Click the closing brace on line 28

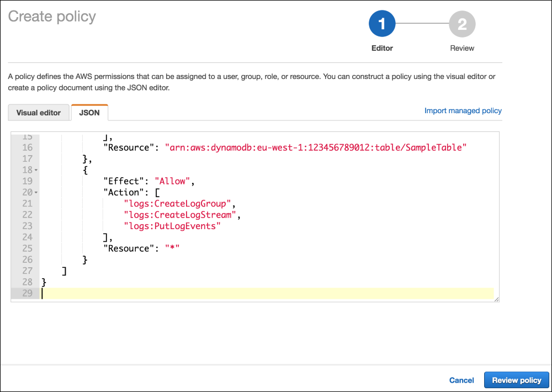(44, 282)
